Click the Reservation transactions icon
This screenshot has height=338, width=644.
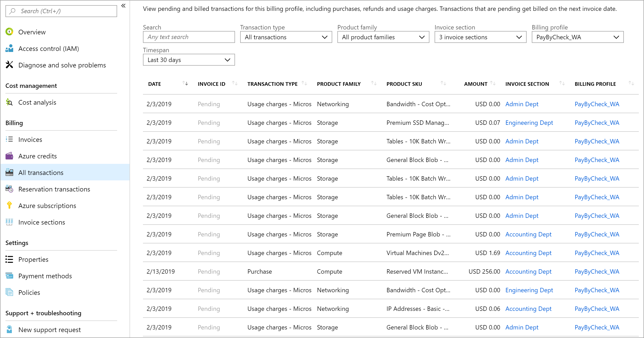9,189
